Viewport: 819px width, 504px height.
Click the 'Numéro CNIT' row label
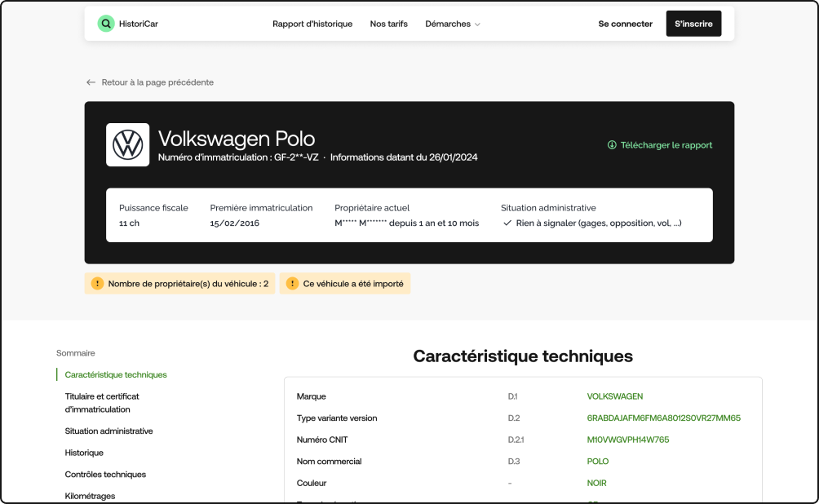(322, 440)
